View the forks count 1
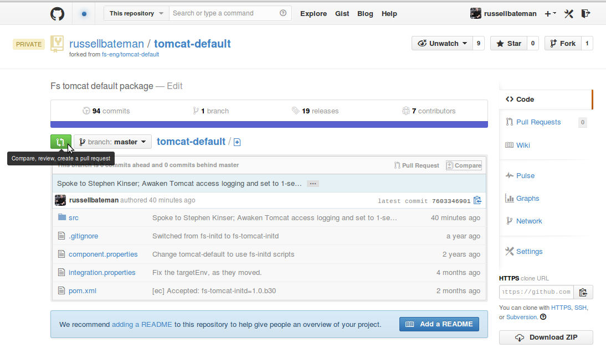 coord(587,43)
